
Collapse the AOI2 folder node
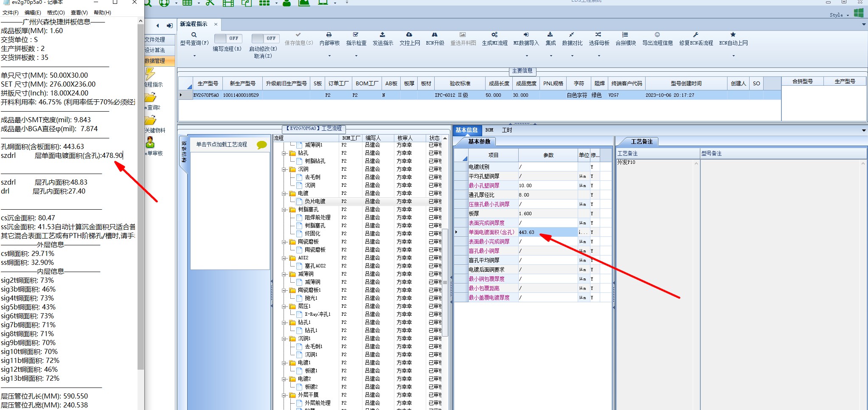point(284,258)
